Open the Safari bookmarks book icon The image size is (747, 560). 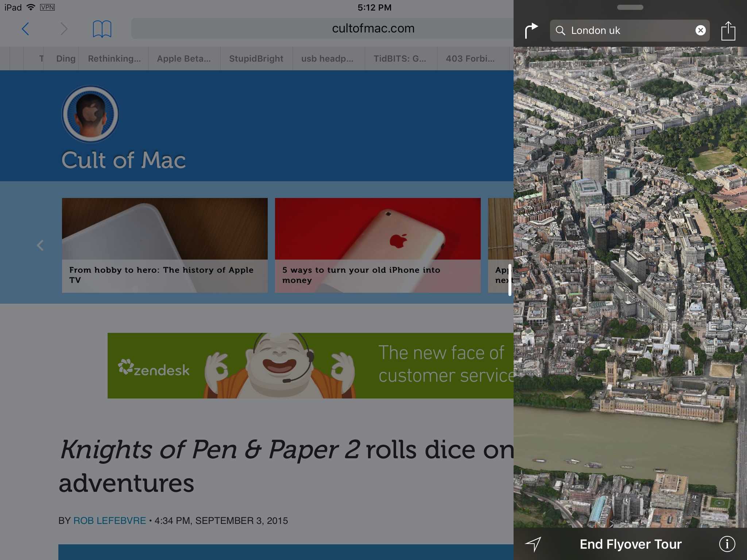(102, 29)
